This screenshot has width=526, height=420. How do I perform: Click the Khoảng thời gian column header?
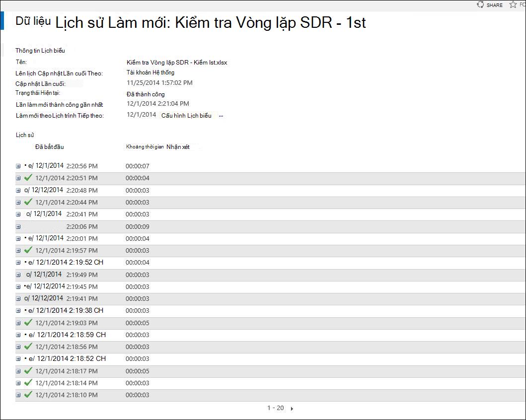145,147
